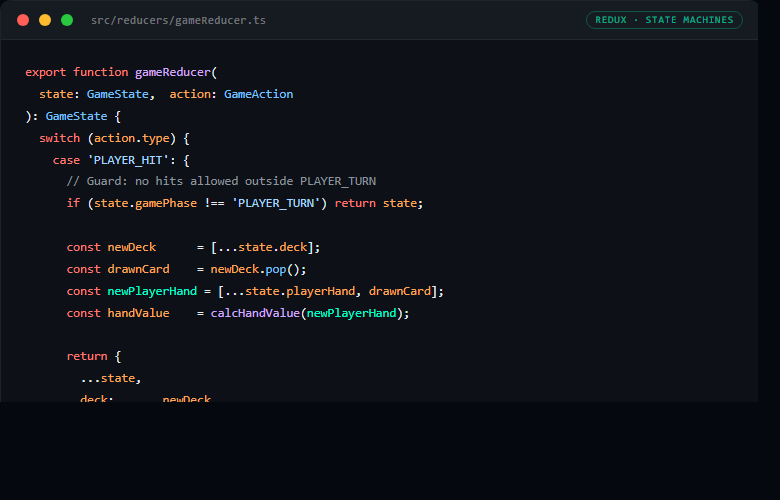Click the 'pop' method call

click(276, 269)
